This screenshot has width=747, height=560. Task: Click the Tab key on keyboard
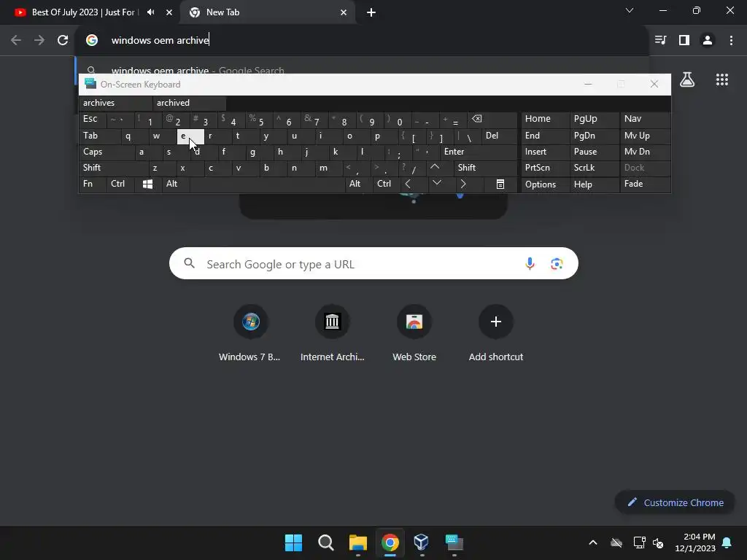click(99, 136)
